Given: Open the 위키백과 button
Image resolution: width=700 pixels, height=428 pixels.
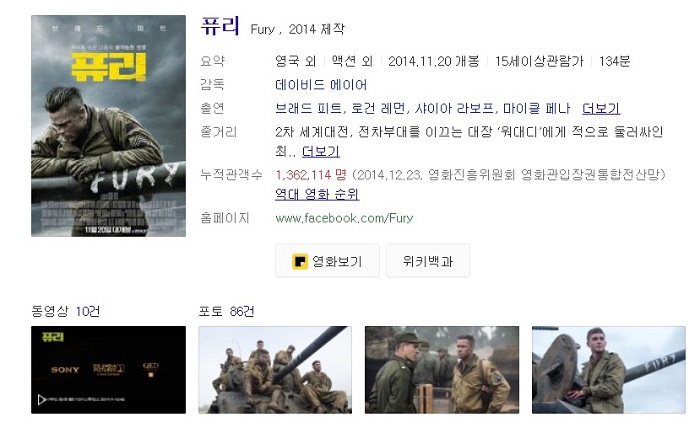Looking at the screenshot, I should 428,261.
